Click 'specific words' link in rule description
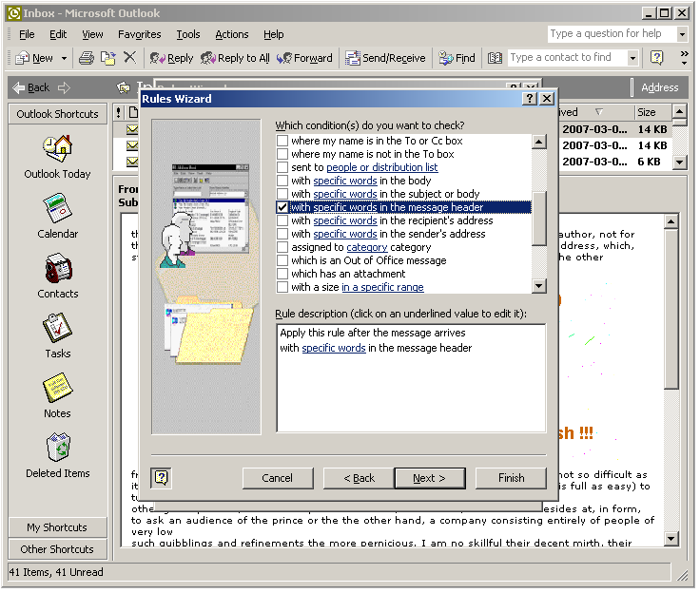The width and height of the screenshot is (700, 593). [336, 350]
